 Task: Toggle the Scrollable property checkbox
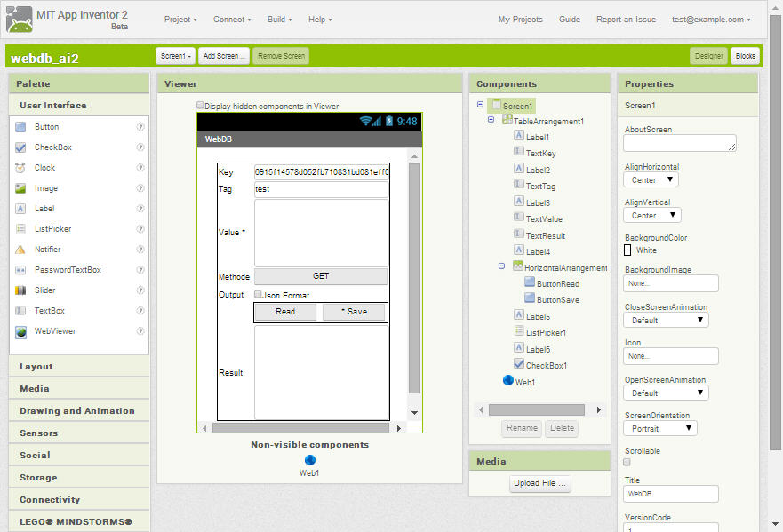[x=627, y=462]
